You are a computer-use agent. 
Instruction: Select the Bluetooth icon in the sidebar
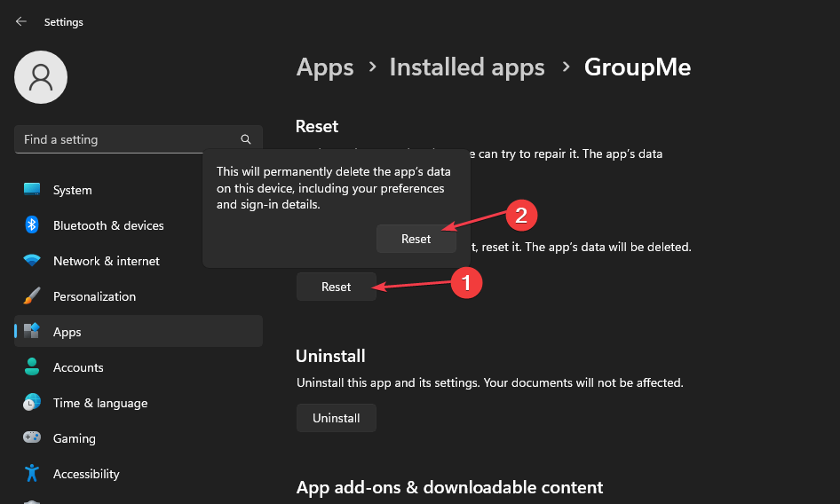pyautogui.click(x=32, y=225)
